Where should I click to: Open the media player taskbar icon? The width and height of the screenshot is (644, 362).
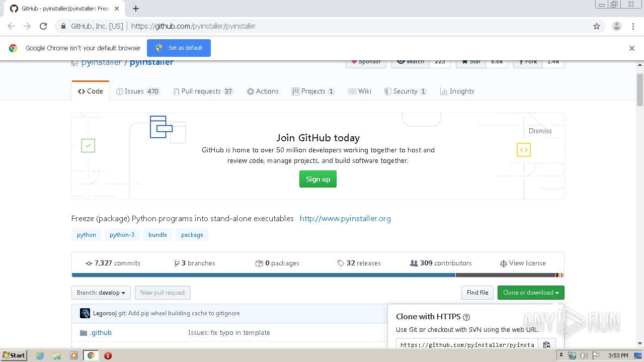(74, 355)
